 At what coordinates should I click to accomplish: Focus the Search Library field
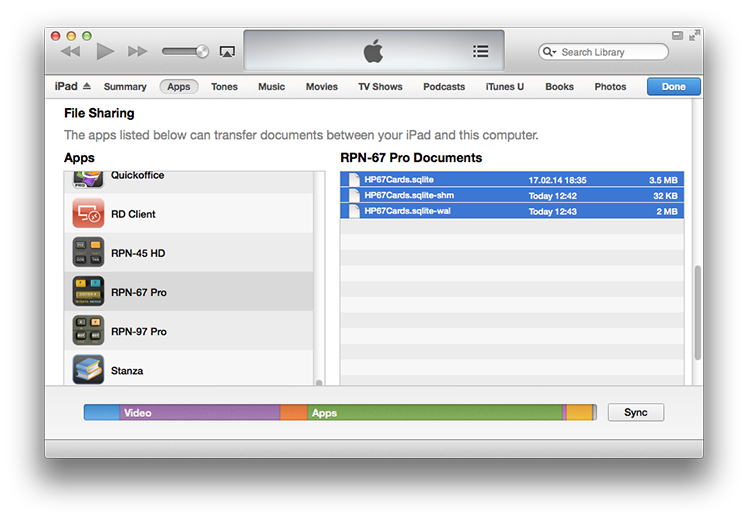[x=603, y=52]
